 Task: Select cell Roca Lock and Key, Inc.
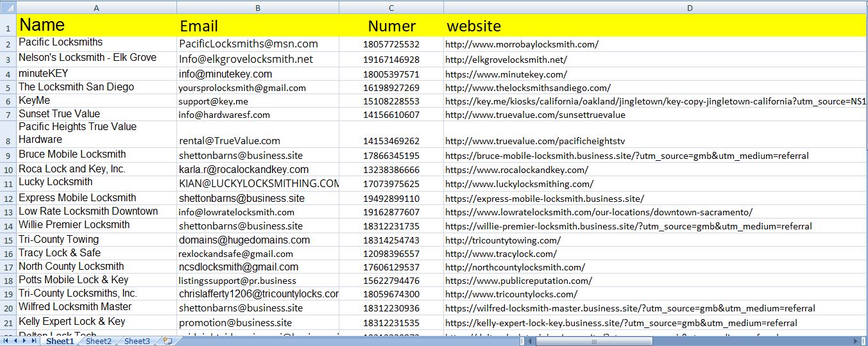tap(96, 169)
